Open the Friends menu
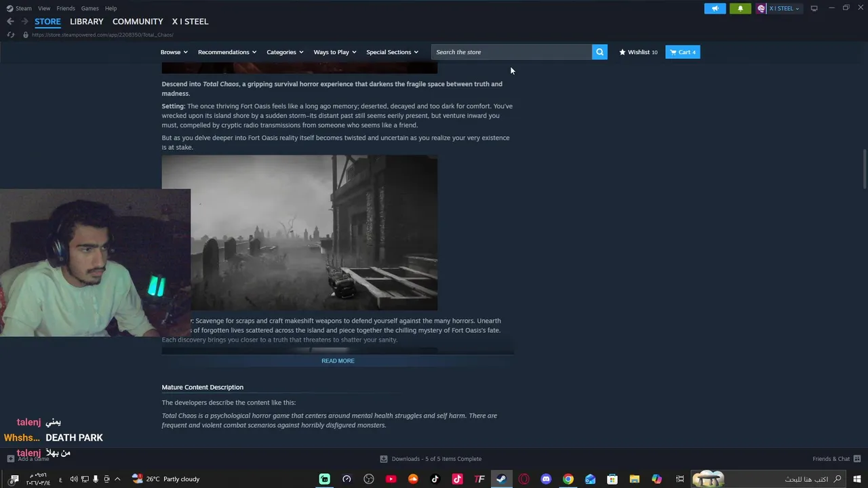Image resolution: width=868 pixels, height=488 pixels. click(66, 8)
